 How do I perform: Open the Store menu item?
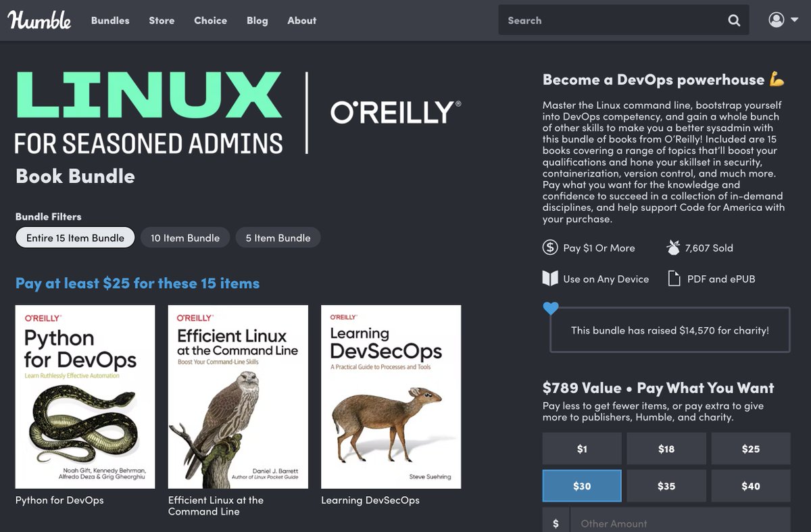pyautogui.click(x=162, y=20)
